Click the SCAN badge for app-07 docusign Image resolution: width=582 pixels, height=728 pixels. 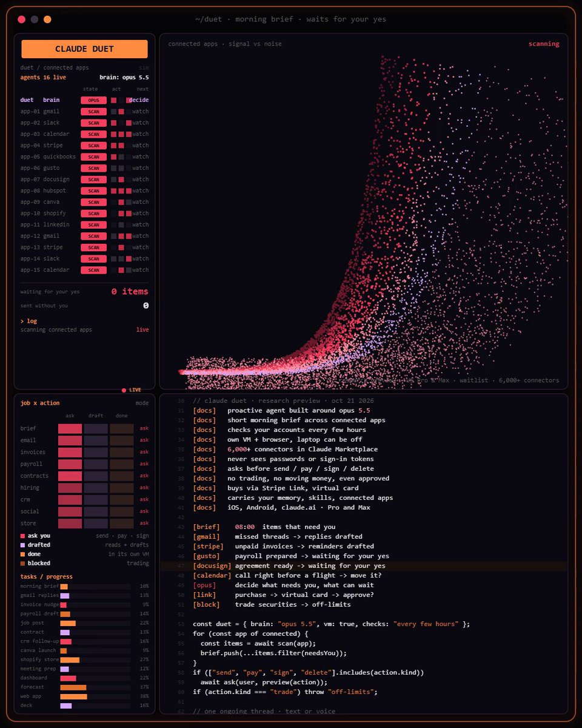click(93, 180)
